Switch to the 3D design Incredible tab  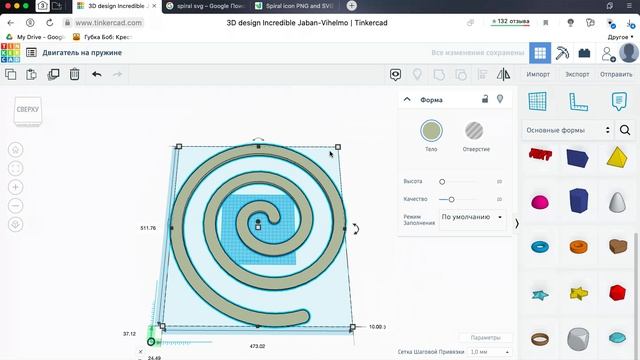coord(117,6)
